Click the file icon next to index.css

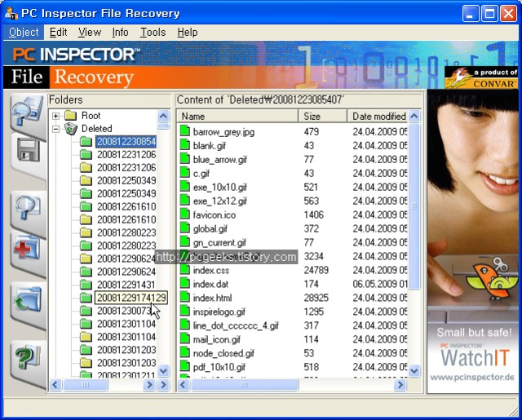pos(185,269)
